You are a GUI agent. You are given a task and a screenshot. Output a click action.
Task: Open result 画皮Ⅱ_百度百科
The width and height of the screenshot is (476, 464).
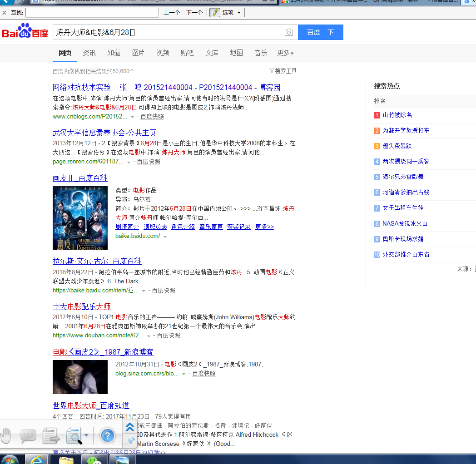pos(80,178)
